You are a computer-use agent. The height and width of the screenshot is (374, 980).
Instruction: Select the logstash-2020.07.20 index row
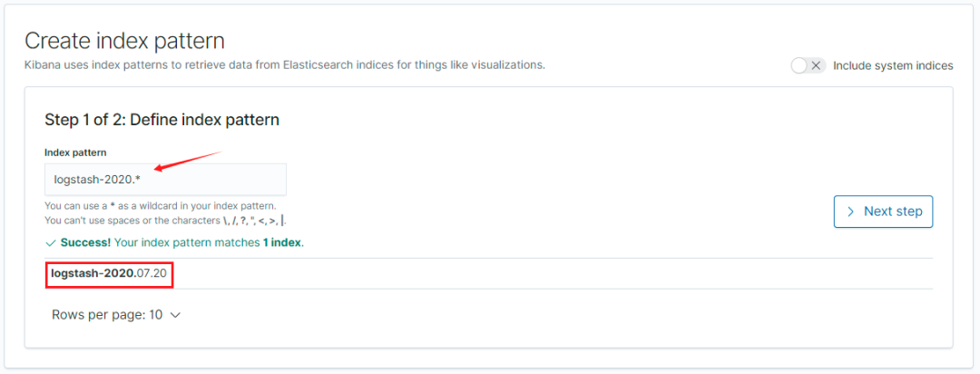(489, 273)
